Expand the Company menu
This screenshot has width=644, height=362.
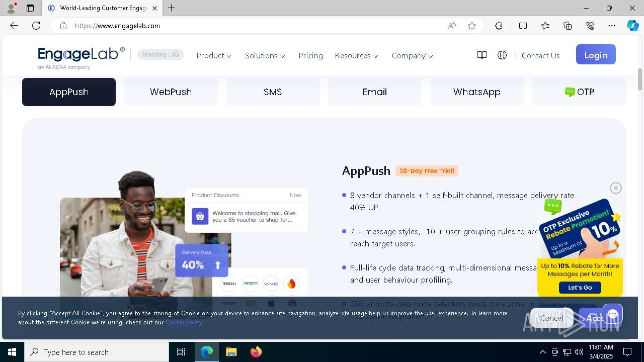tap(413, 56)
